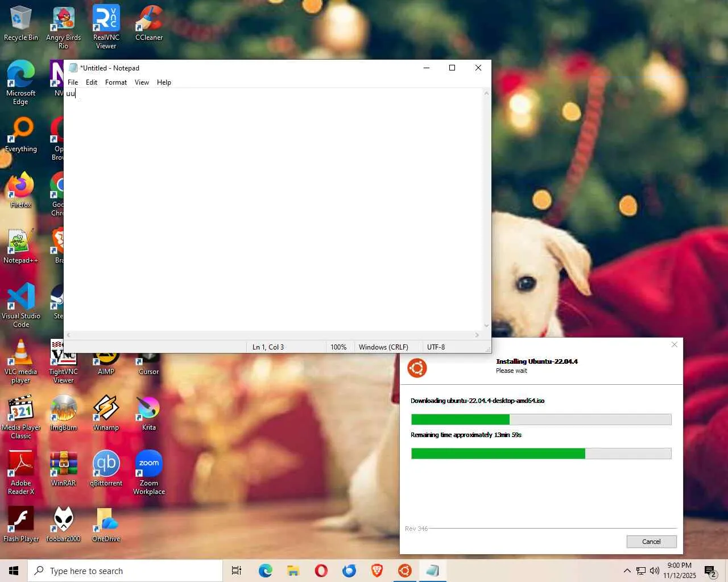Switch to Notepad via taskbar button

coord(433,571)
